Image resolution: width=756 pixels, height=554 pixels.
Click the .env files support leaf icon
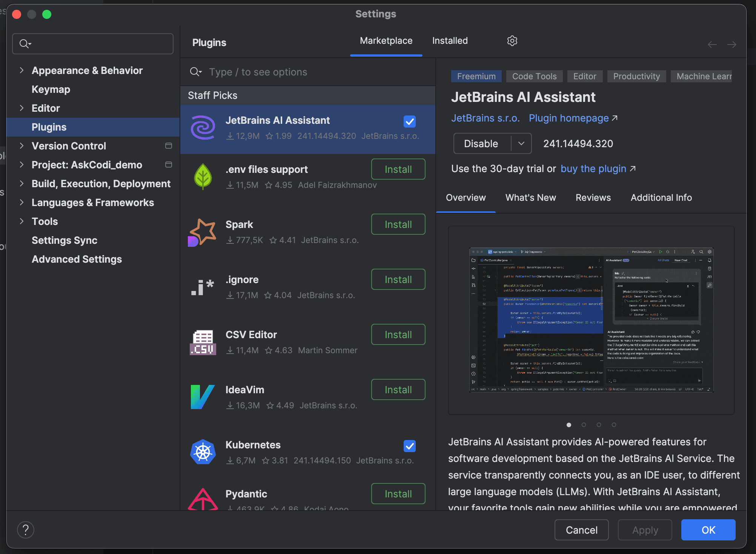203,177
